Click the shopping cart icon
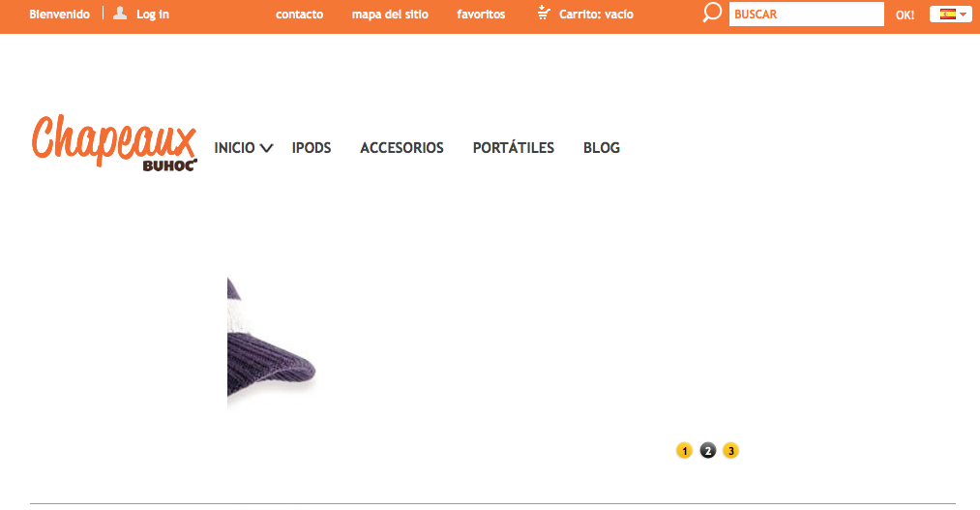 tap(544, 13)
